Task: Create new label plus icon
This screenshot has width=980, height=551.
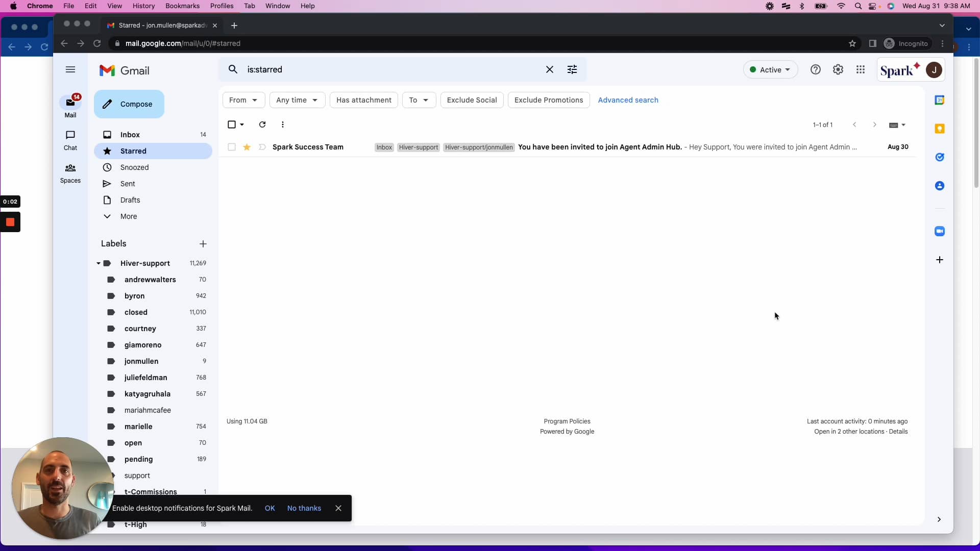Action: (x=203, y=244)
